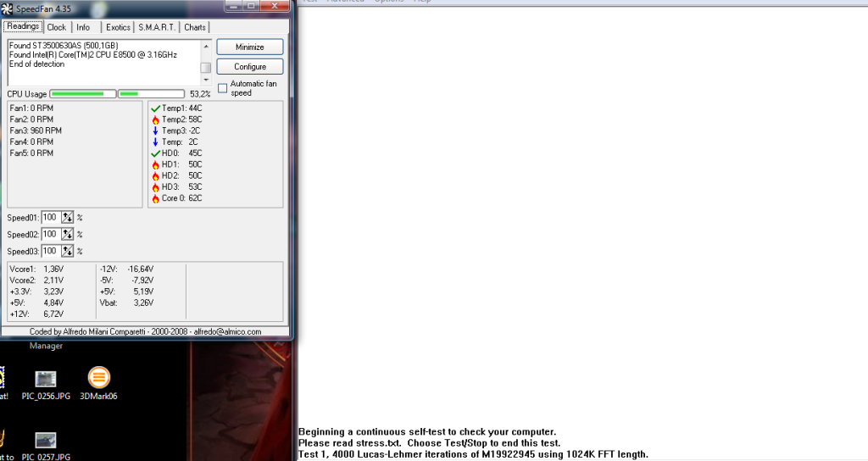
Task: Click the CPU Usage progress bar
Action: (x=117, y=94)
